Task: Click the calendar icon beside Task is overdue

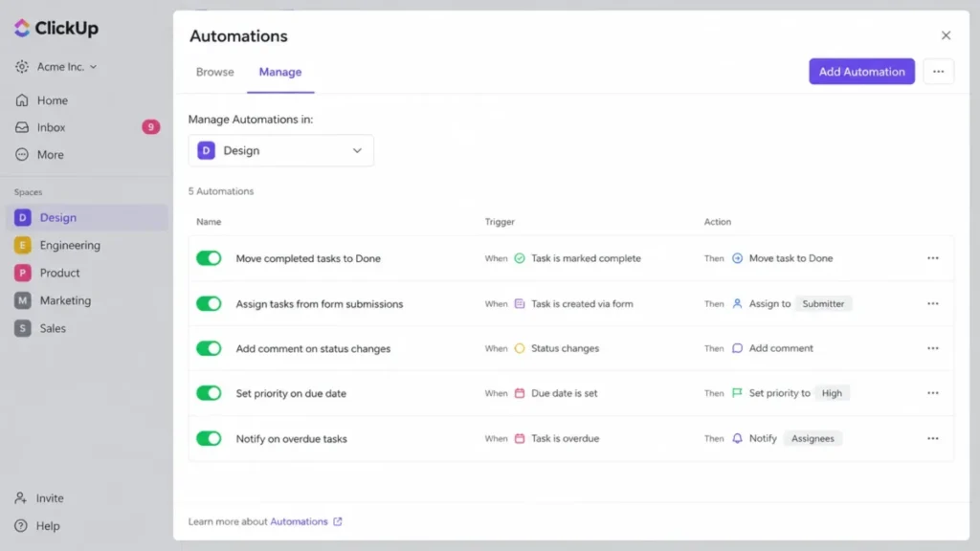Action: point(520,438)
